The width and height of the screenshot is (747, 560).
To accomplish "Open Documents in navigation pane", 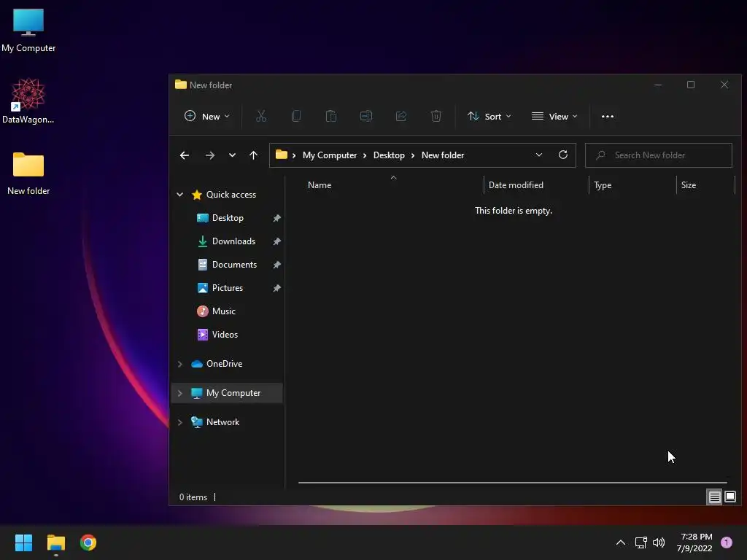I will pyautogui.click(x=234, y=265).
